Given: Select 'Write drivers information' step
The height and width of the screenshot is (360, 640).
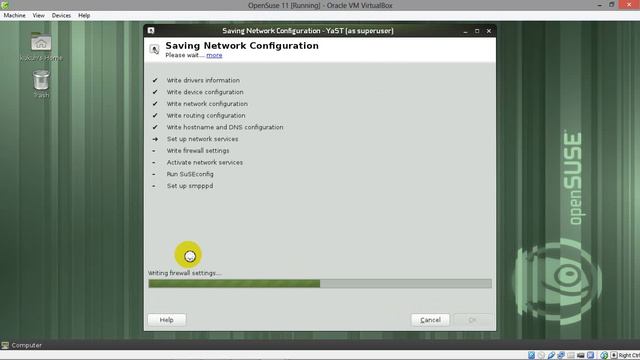Looking at the screenshot, I should pyautogui.click(x=203, y=80).
